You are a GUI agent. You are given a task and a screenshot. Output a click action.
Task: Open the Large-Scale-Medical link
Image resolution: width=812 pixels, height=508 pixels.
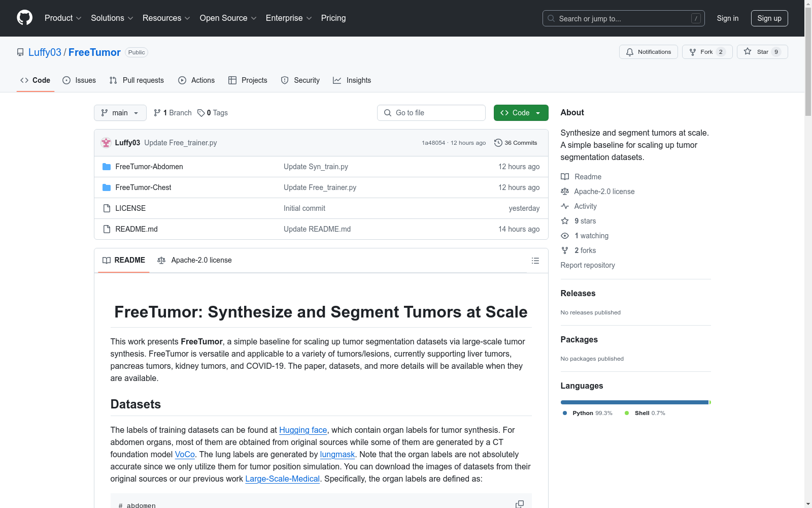283,479
